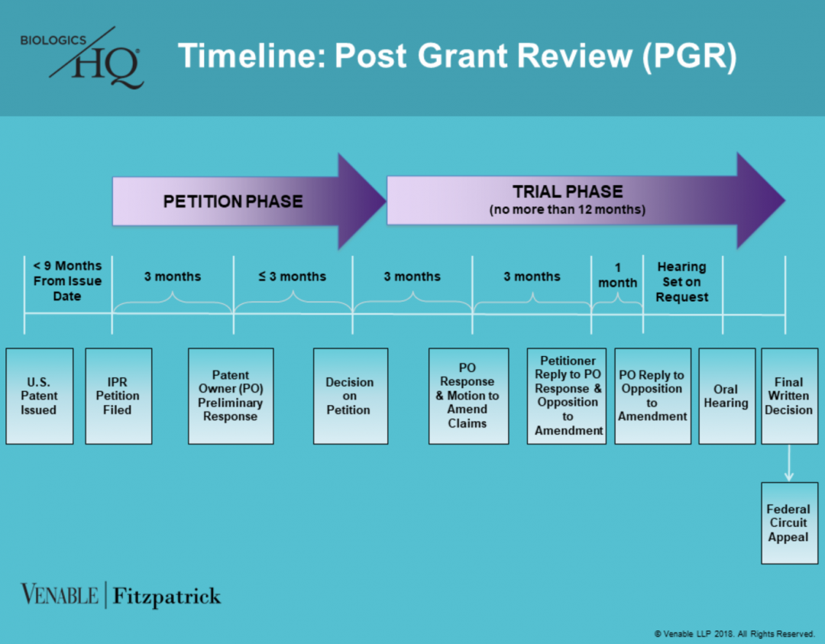Click the Timeline: Post Grant Review title
Viewport: 825px width, 644px height.
click(456, 56)
